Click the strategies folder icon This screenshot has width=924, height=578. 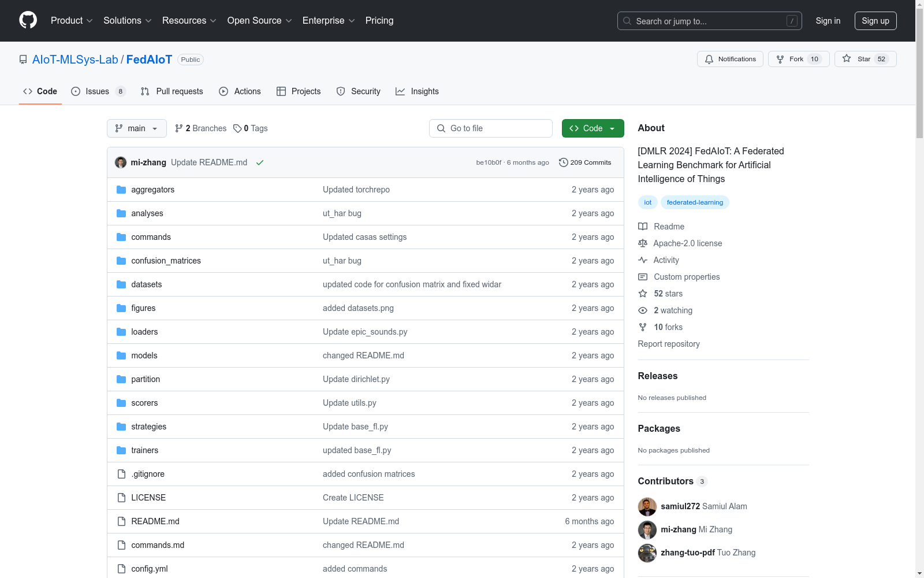[x=121, y=427]
